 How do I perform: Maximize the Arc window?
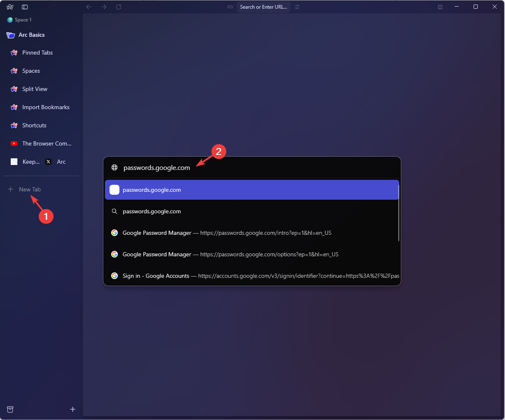(x=476, y=7)
